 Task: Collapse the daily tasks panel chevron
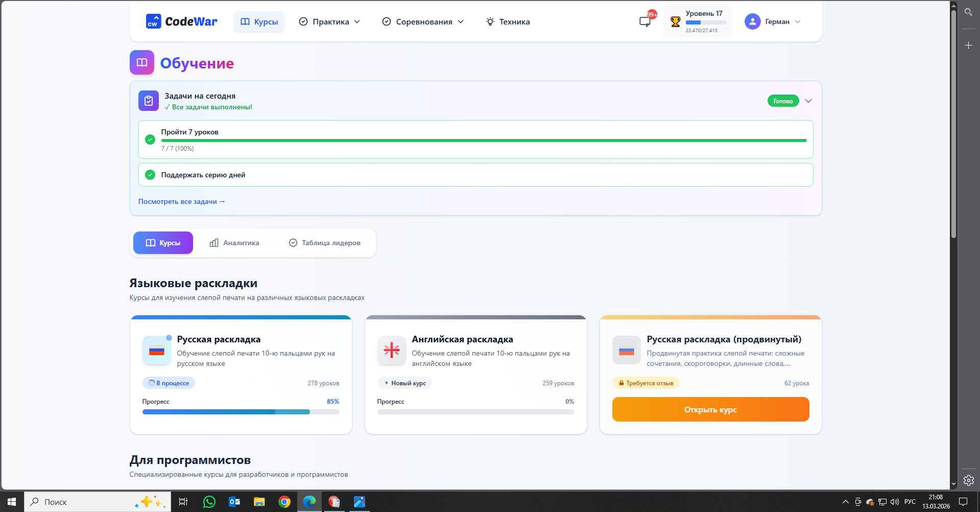pos(808,101)
